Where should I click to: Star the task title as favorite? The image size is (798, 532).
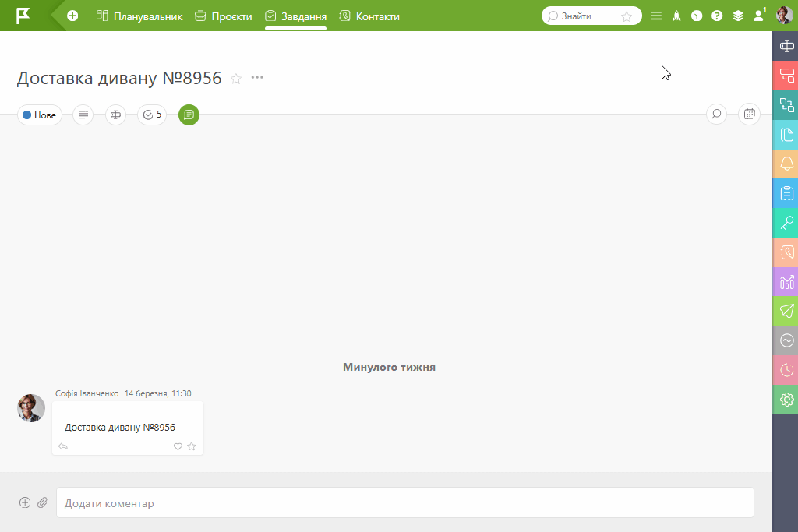tap(236, 79)
